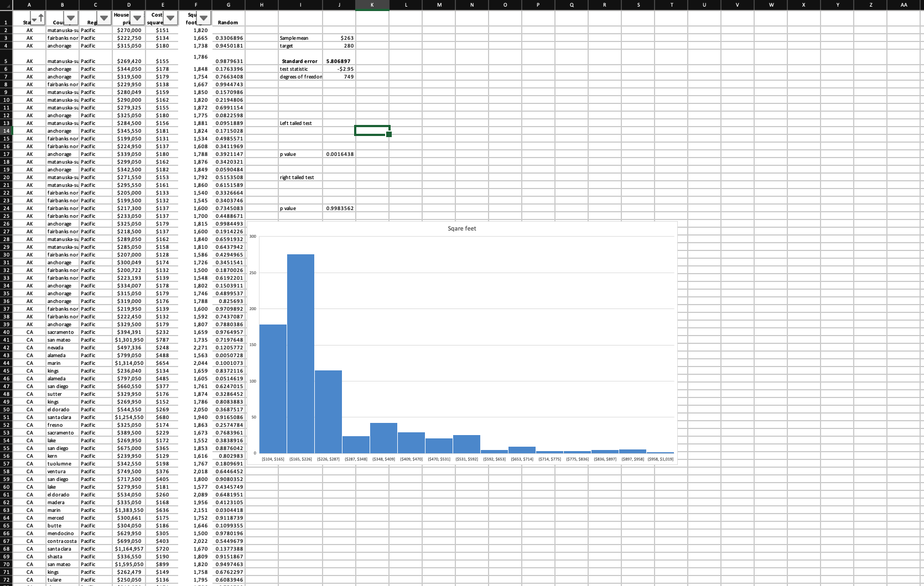
Task: Open the Square footage filter dropdown
Action: pos(203,19)
